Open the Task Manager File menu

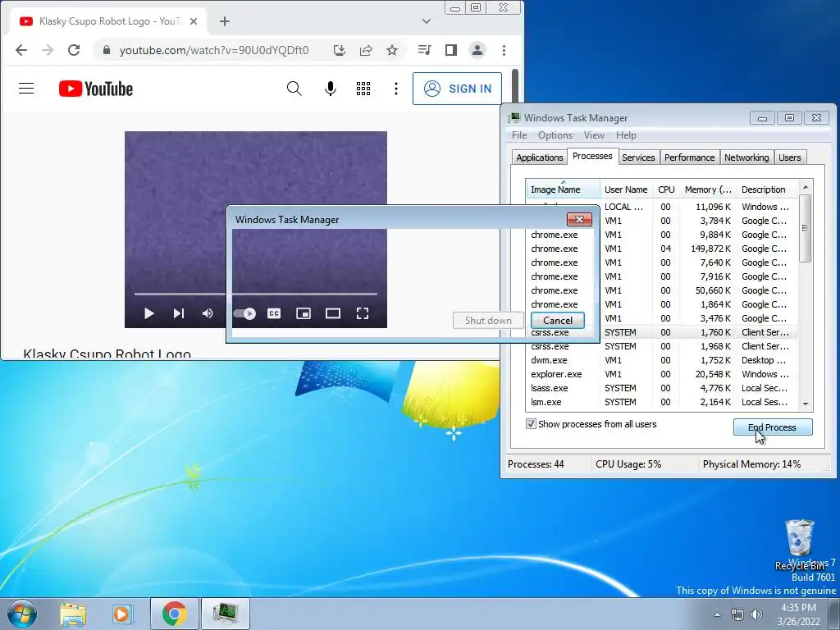(519, 135)
